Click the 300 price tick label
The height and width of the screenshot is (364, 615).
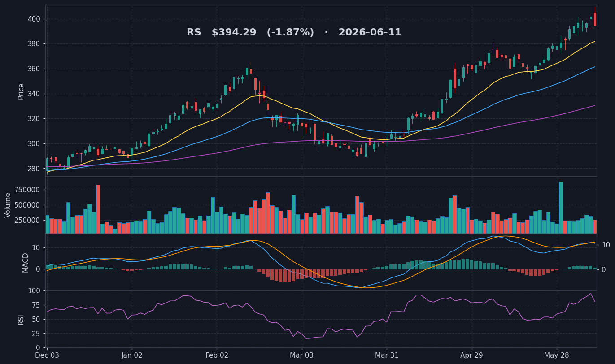34,144
